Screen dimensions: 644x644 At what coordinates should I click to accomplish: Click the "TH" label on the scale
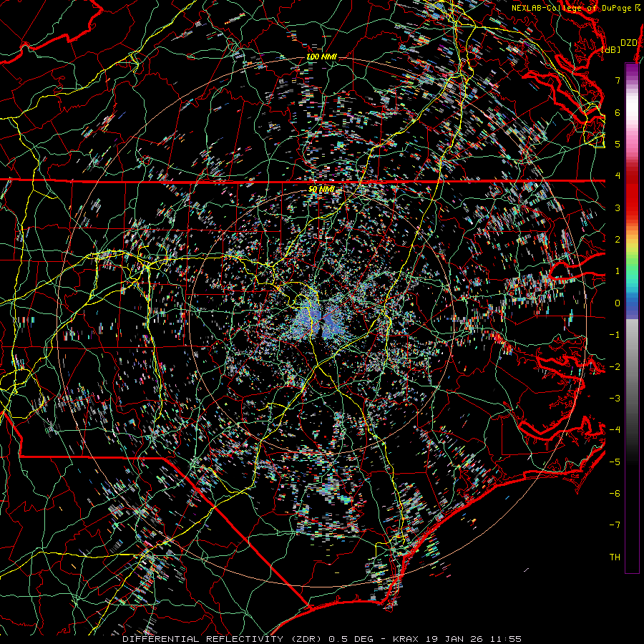[x=615, y=557]
